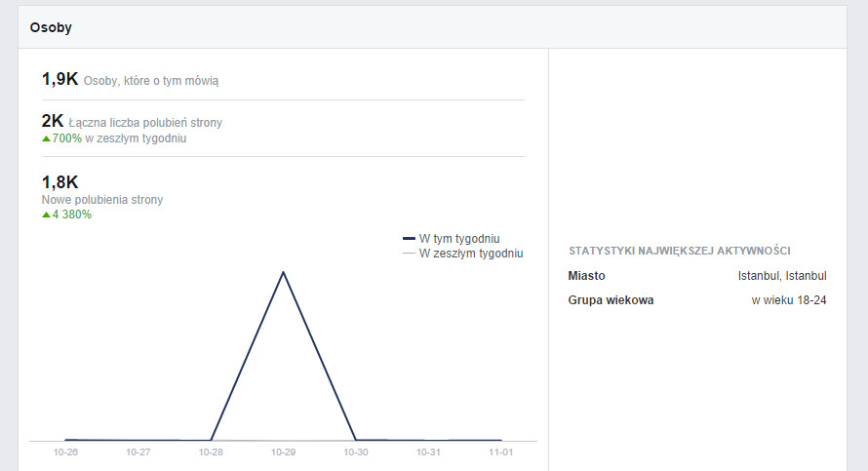Click the 10-28 date on the chart axis
This screenshot has width=868, height=471.
(211, 452)
